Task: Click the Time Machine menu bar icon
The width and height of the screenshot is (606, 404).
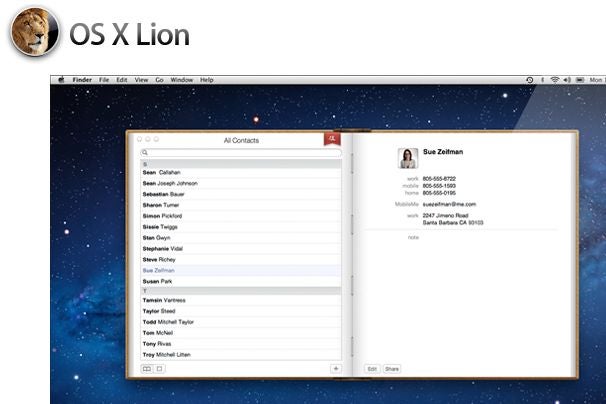Action: tap(530, 80)
